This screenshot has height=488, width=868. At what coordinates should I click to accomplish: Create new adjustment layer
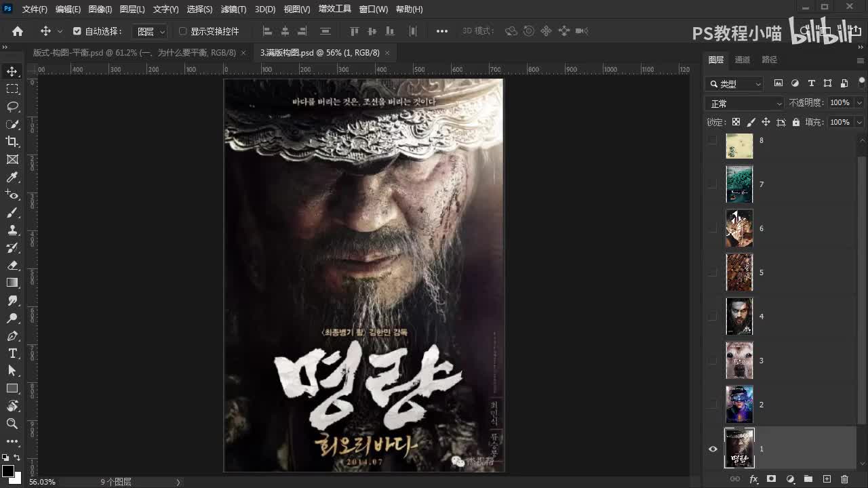tap(790, 479)
